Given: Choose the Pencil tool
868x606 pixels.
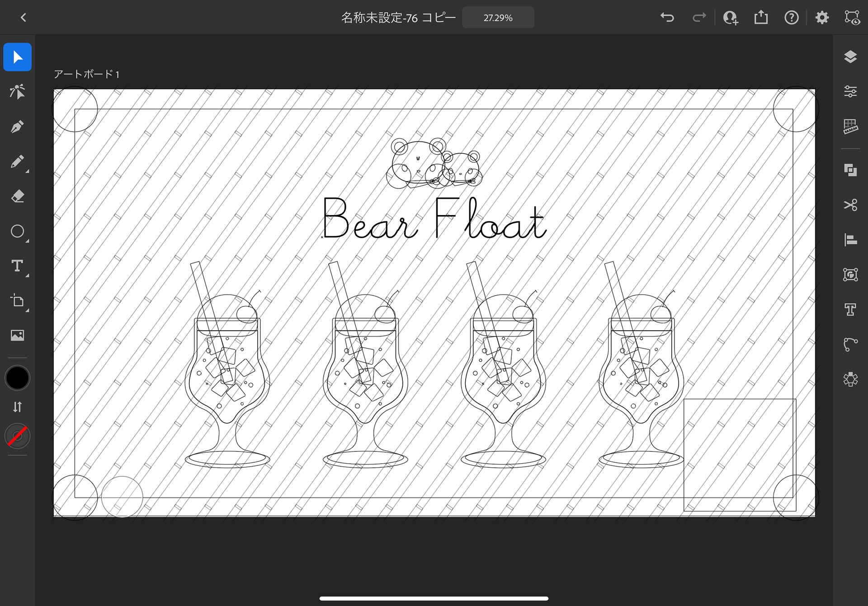Looking at the screenshot, I should click(x=17, y=161).
